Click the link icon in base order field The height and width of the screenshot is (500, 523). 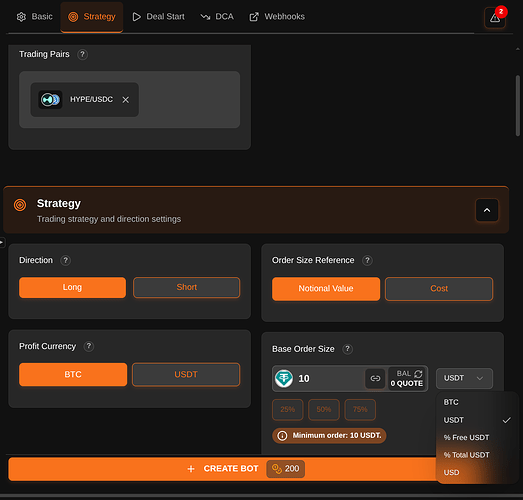[x=375, y=378]
